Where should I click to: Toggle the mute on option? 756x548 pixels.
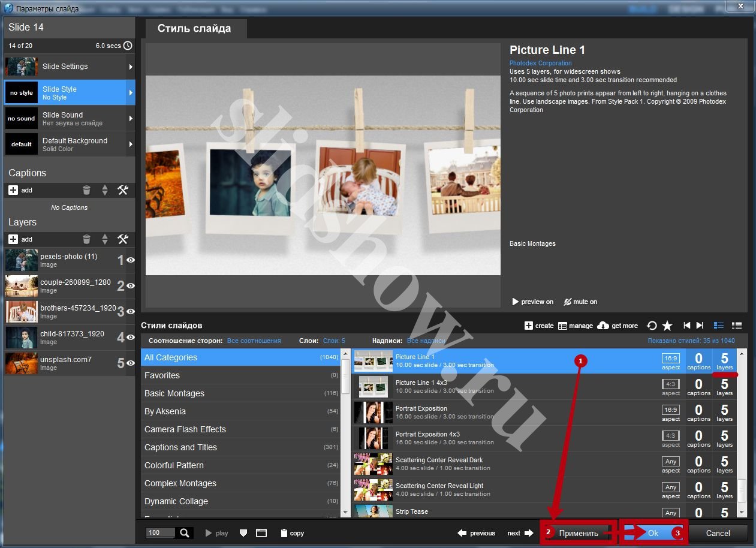[x=580, y=302]
